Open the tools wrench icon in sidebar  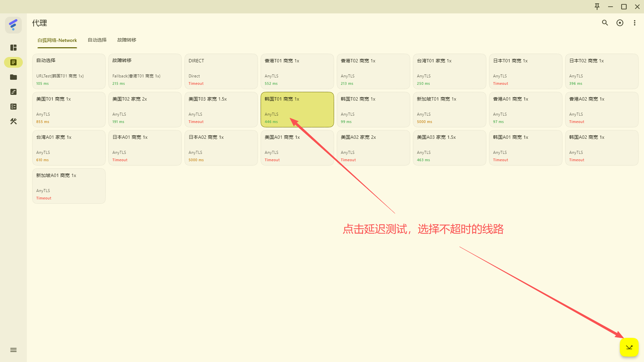point(13,121)
